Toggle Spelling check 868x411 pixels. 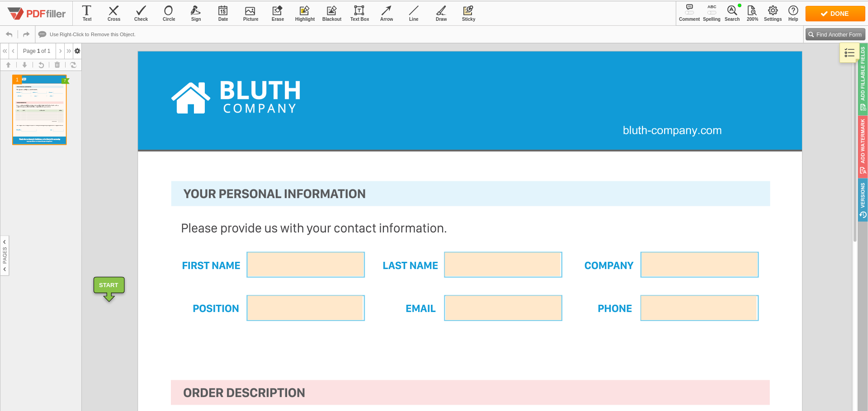(712, 13)
